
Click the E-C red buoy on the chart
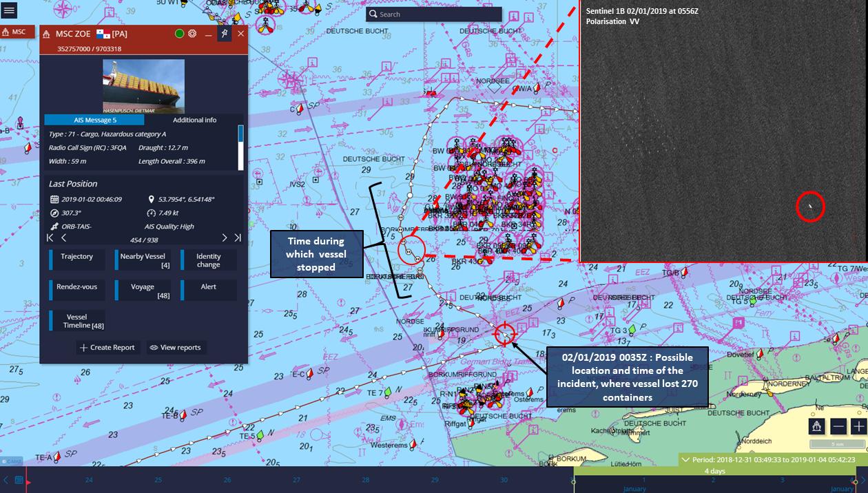310,373
